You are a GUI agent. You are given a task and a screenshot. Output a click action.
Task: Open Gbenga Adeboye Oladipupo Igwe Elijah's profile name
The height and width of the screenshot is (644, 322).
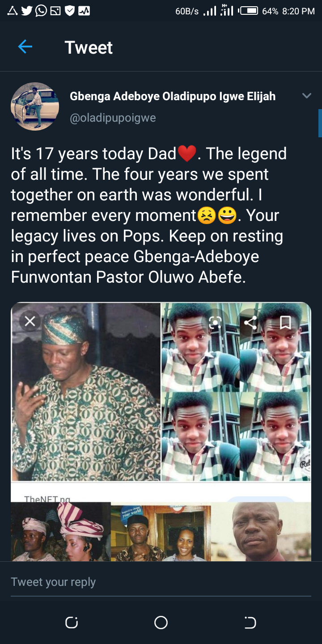(x=173, y=96)
